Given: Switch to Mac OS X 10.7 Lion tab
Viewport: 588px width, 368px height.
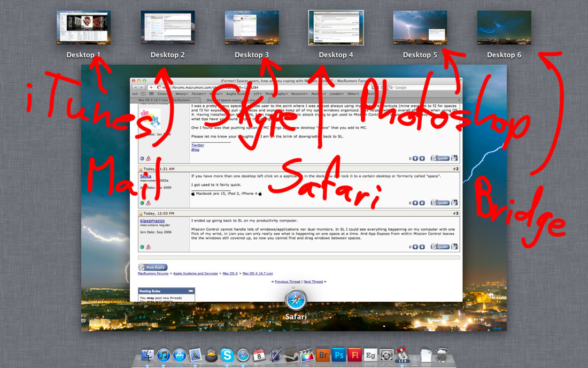Looking at the screenshot, I should [x=166, y=100].
